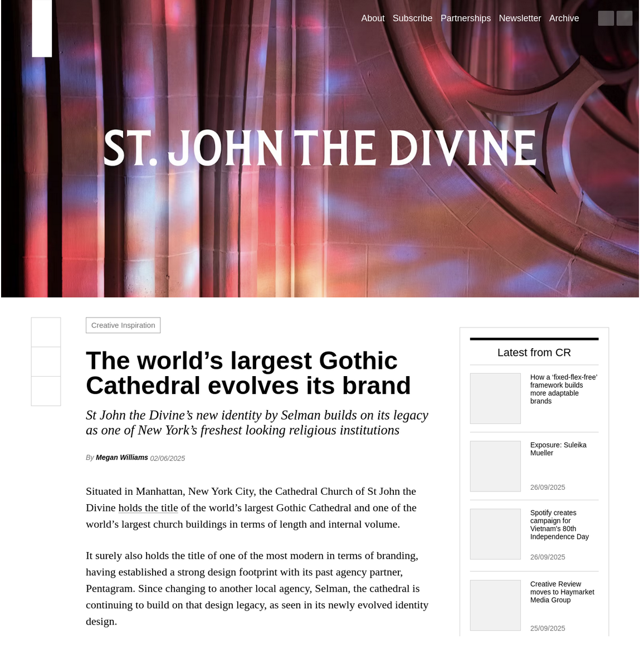Click the white Creative Review logo block

[x=42, y=28]
